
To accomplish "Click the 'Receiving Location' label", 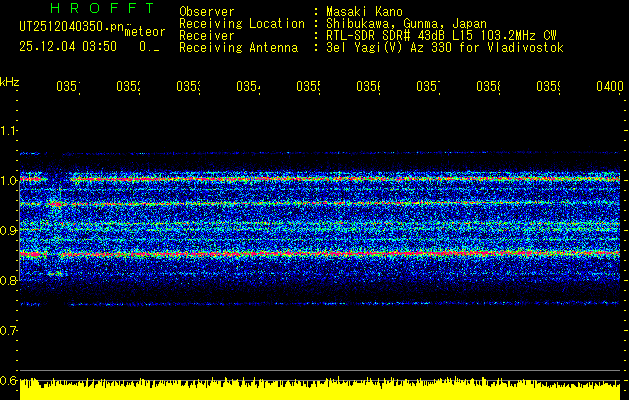I will tap(242, 24).
